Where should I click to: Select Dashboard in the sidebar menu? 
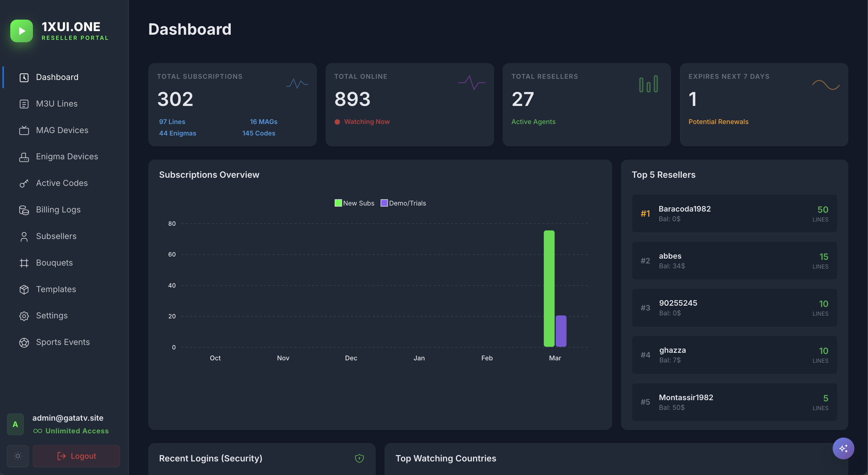point(24,77)
